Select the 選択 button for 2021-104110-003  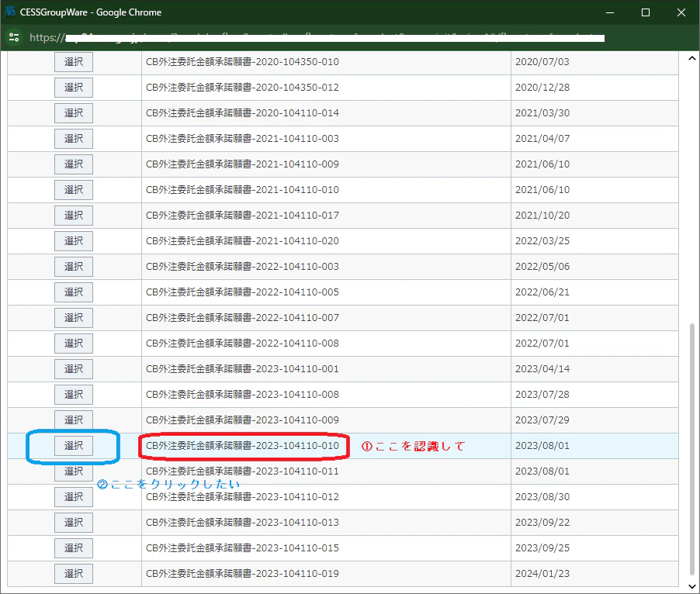coord(73,138)
